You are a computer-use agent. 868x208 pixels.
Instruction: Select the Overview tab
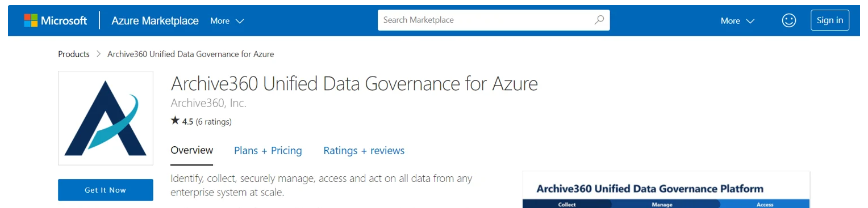pyautogui.click(x=192, y=151)
